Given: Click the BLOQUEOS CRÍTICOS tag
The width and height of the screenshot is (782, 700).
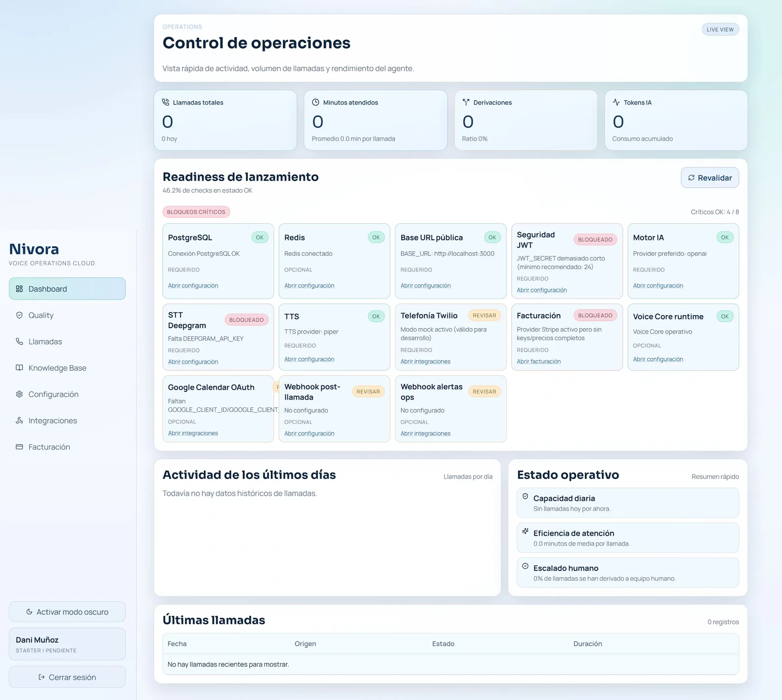Looking at the screenshot, I should tap(196, 212).
